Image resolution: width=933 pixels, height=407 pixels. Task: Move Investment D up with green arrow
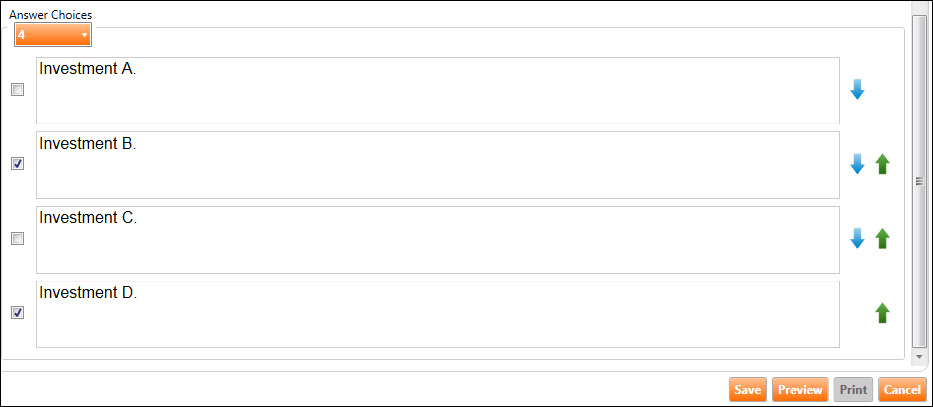pos(882,313)
